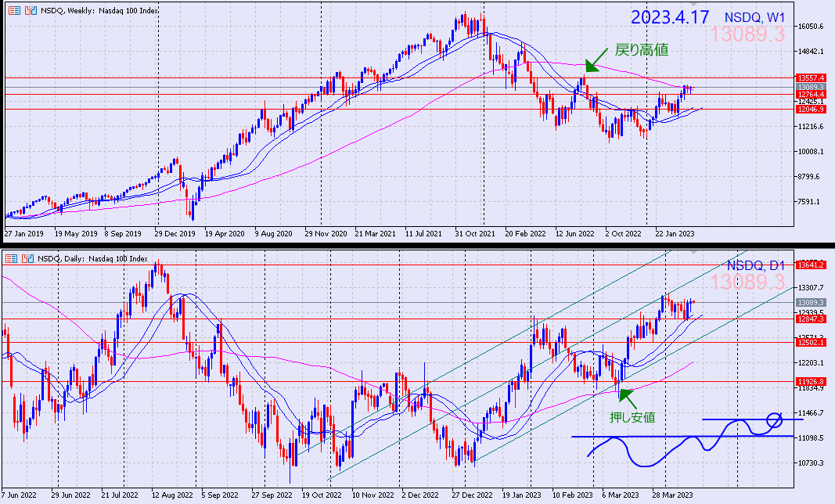
Task: Click the '12 Jun 2022' time scale label
Action: tap(575, 233)
